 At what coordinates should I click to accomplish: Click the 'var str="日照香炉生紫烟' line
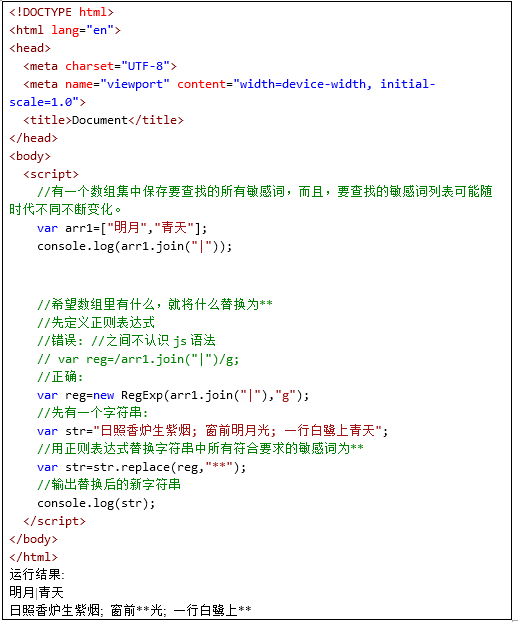point(213,431)
